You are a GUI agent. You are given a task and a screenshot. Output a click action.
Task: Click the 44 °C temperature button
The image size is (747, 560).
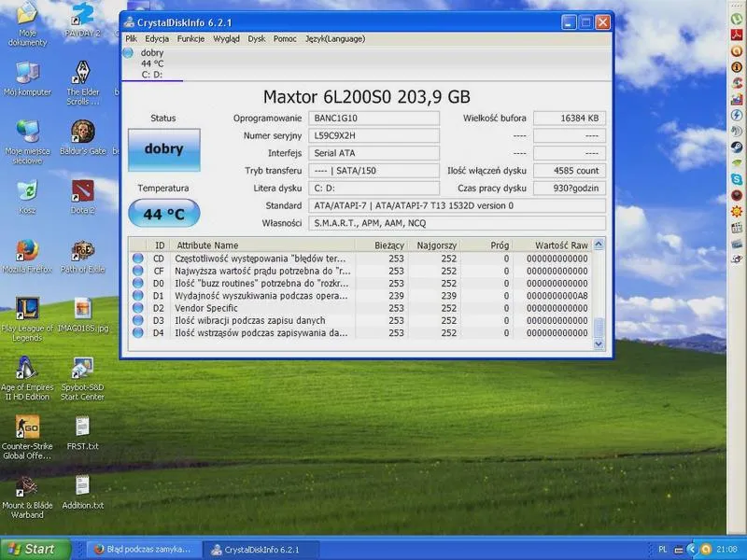coord(164,214)
